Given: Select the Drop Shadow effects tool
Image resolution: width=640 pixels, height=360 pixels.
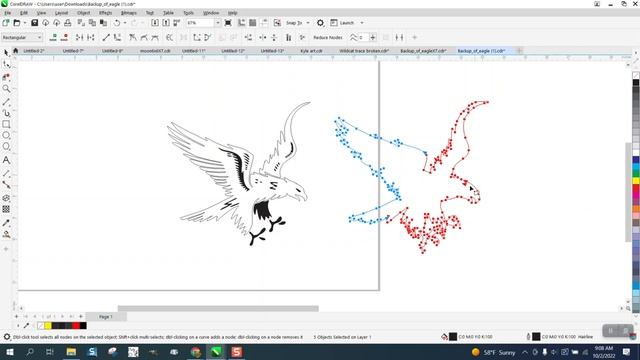Looking at the screenshot, I should click(x=6, y=198).
